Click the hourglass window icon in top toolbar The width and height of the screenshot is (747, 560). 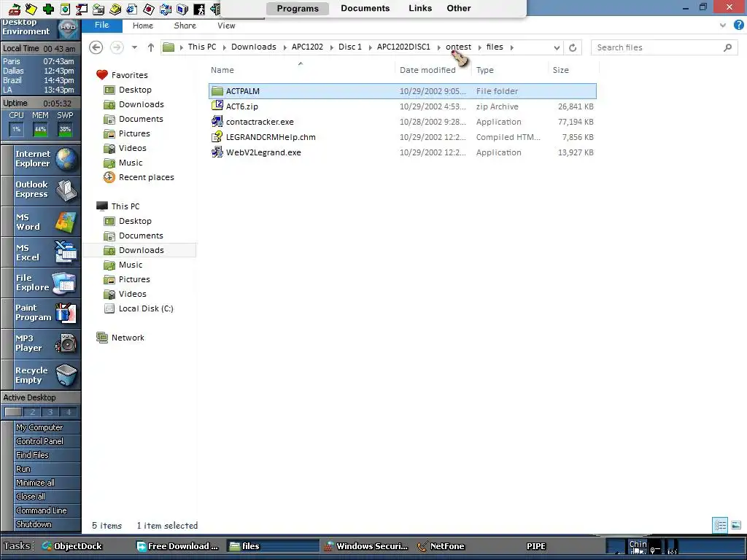(x=82, y=9)
